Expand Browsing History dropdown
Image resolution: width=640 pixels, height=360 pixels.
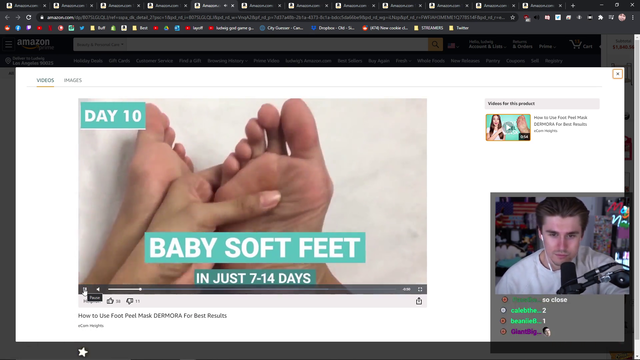[x=227, y=61]
